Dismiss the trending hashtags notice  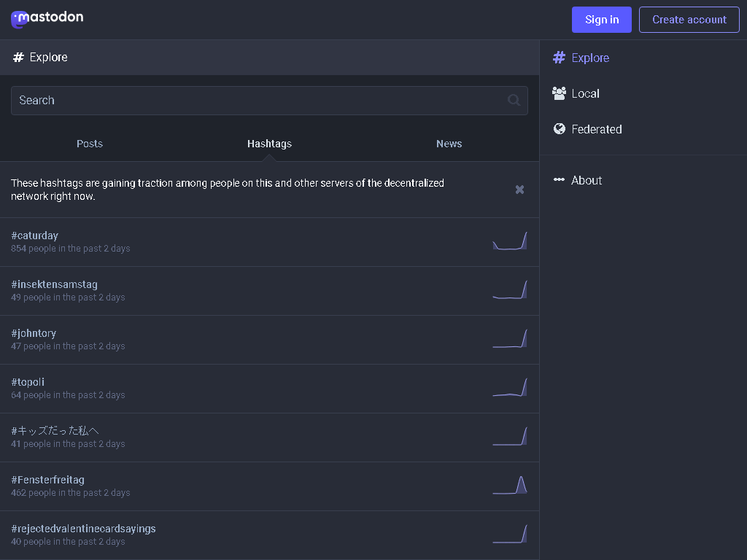click(519, 189)
